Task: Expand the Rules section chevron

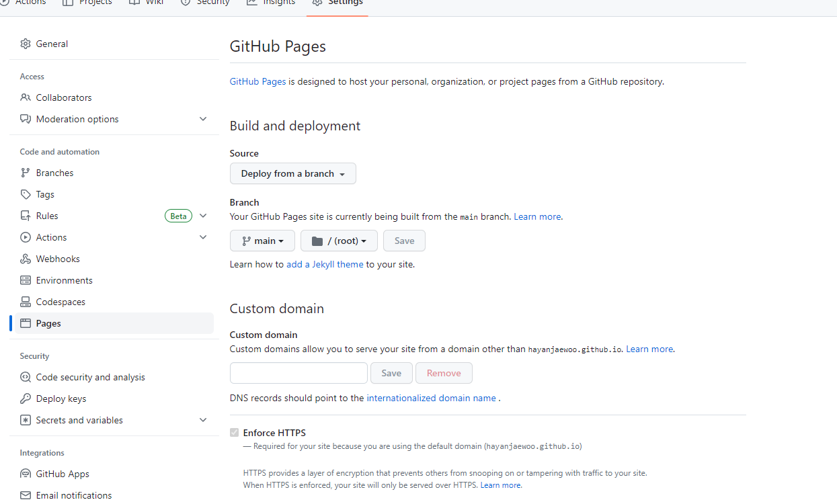Action: pyautogui.click(x=203, y=216)
